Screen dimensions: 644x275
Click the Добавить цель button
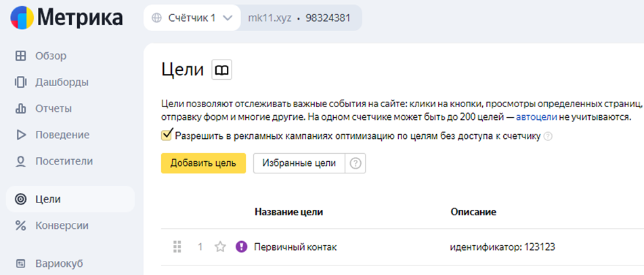(x=203, y=163)
